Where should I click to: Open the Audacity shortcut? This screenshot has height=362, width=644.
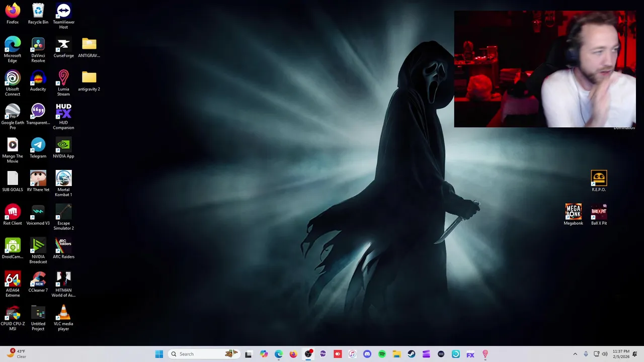click(x=38, y=80)
